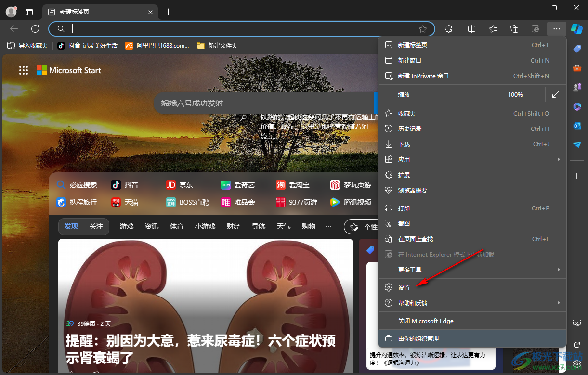Select 新建 InPrivate 窗口 menu item
The image size is (588, 375).
tap(472, 76)
